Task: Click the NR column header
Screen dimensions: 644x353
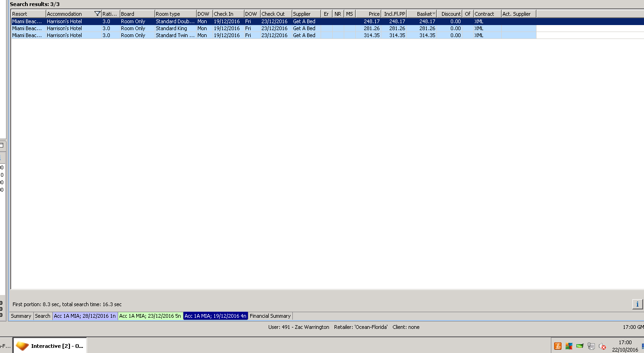Action: click(x=338, y=14)
